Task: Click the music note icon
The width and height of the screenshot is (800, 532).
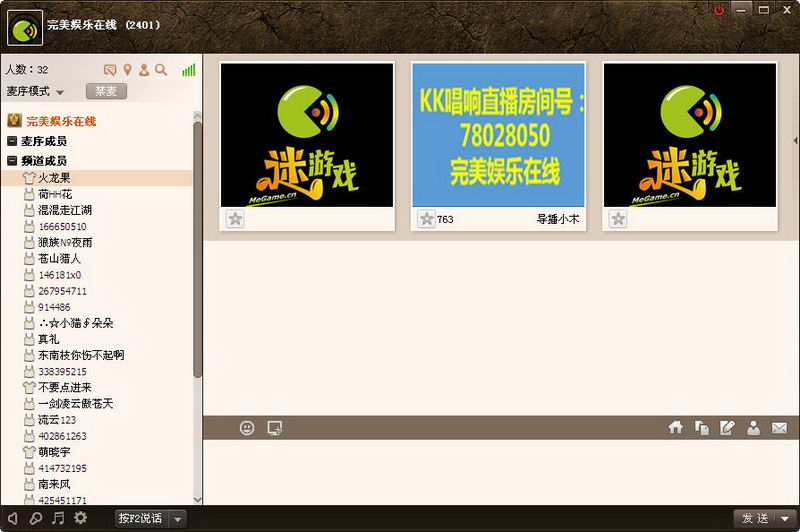Action: pos(58,519)
